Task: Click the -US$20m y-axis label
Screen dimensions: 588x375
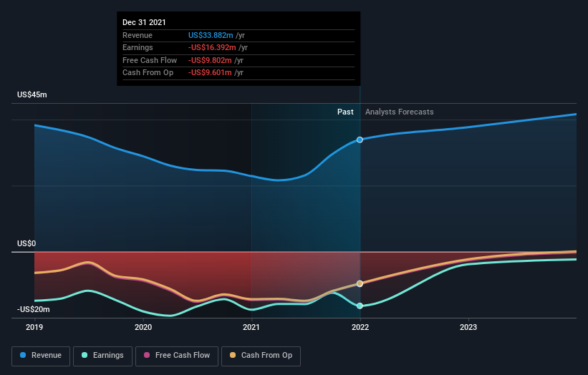Action: 34,309
